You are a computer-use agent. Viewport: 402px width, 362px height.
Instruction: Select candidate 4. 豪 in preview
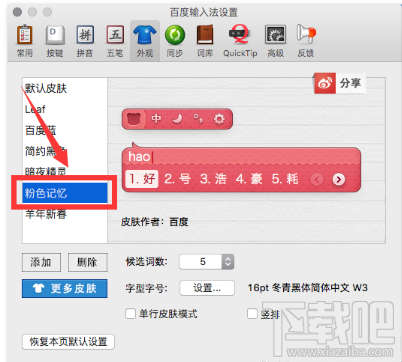pos(249,179)
